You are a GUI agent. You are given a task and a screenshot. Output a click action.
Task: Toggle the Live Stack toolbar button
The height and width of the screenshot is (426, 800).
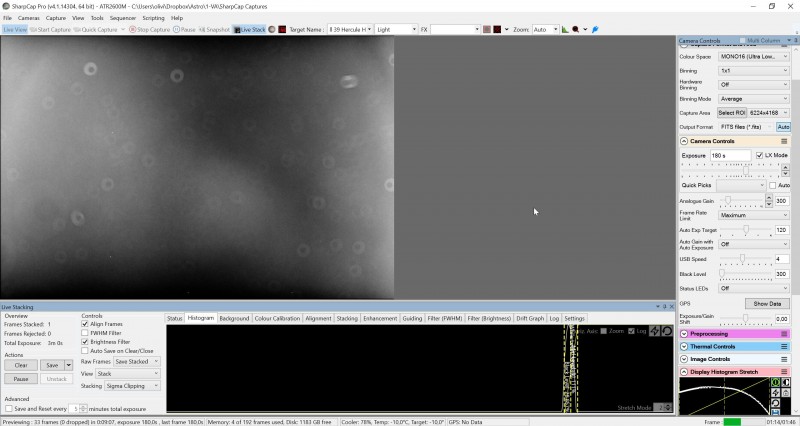(x=249, y=30)
